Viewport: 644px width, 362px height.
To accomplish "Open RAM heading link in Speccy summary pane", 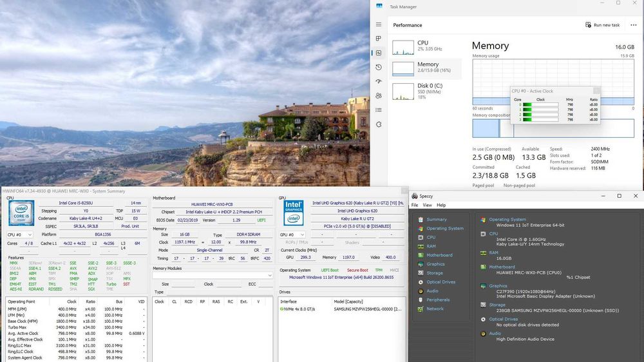I will click(x=493, y=252).
